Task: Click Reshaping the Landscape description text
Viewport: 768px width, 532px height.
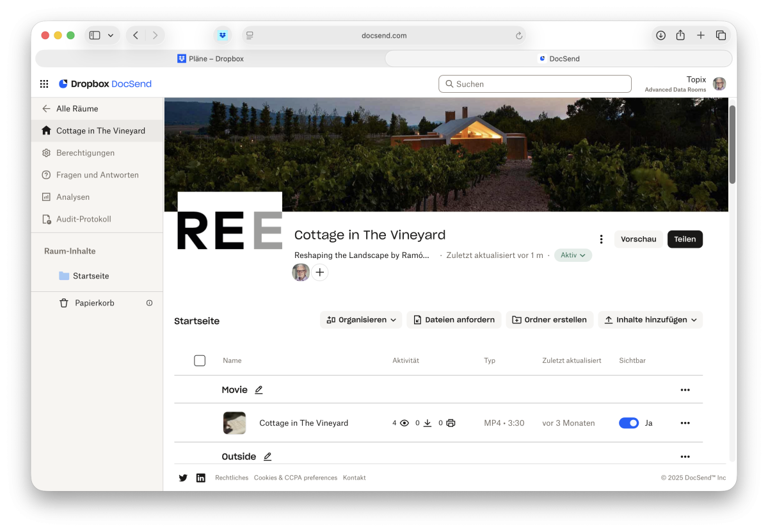Action: coord(362,255)
